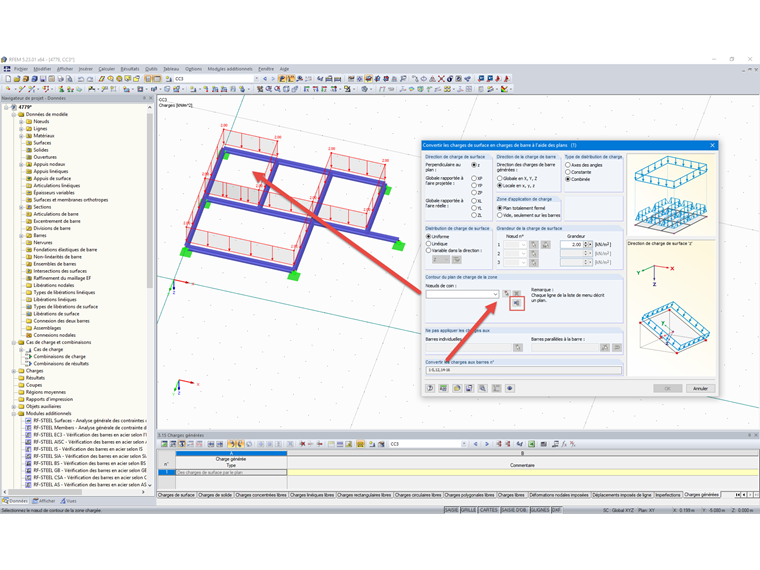The image size is (760, 570).
Task: Toggle the 'GLIGNES' status bar button
Action: [539, 510]
